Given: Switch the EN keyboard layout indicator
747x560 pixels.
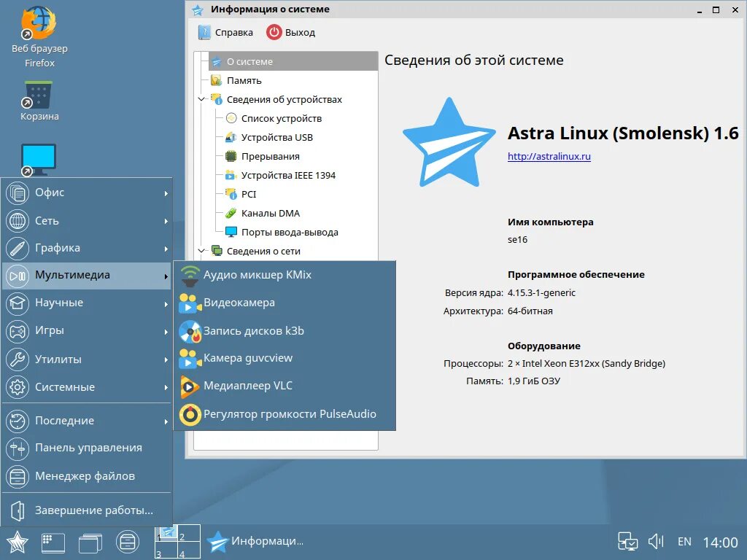Looking at the screenshot, I should [684, 542].
